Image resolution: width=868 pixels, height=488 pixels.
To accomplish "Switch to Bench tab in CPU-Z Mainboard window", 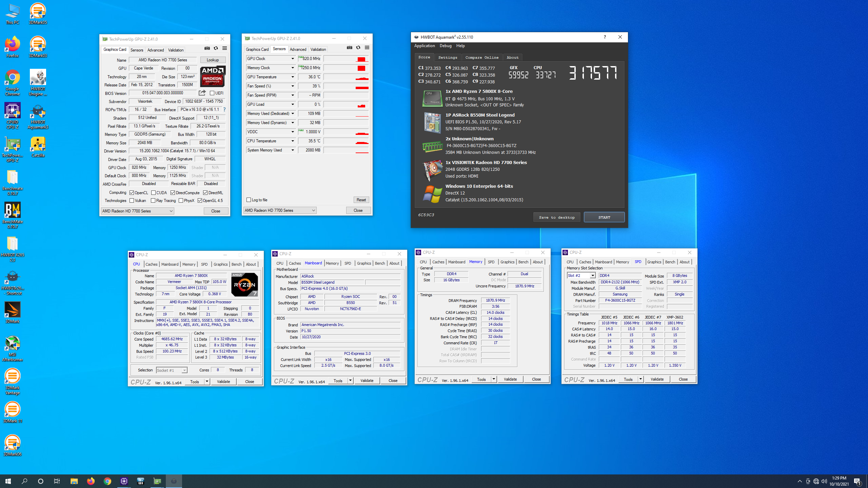I will pos(380,263).
